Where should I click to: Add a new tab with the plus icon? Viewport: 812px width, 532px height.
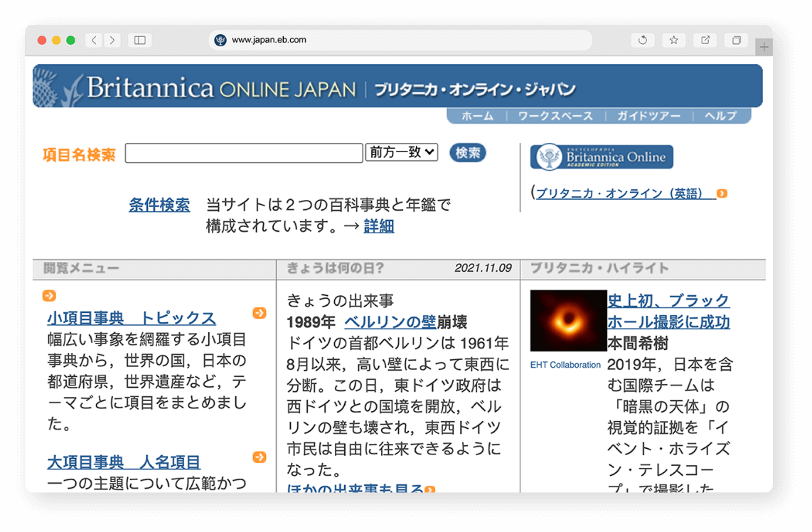pos(764,47)
